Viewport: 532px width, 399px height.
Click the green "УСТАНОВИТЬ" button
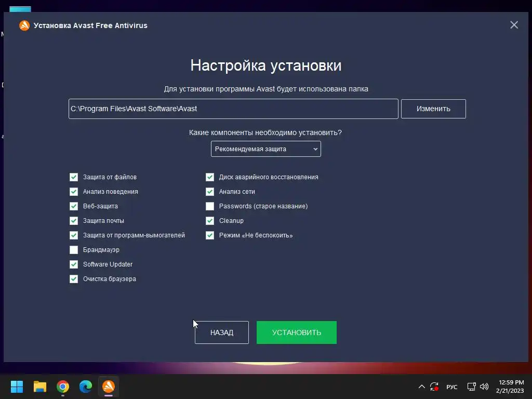point(297,332)
